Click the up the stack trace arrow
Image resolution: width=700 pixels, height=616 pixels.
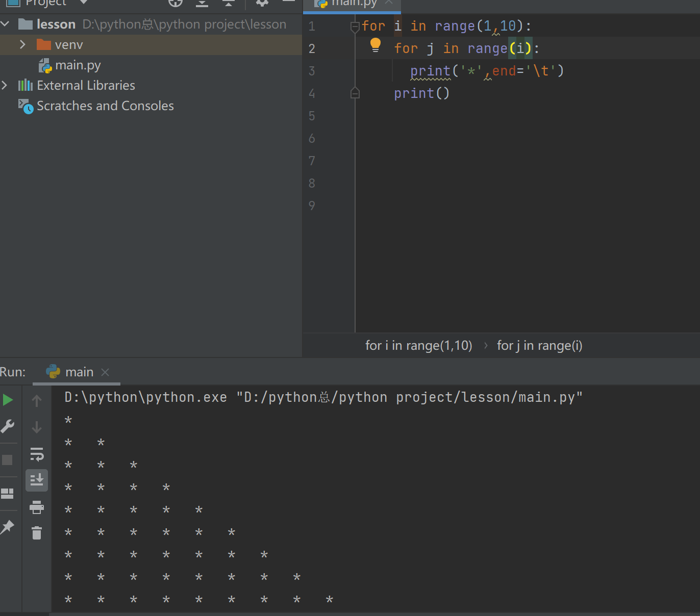[37, 400]
